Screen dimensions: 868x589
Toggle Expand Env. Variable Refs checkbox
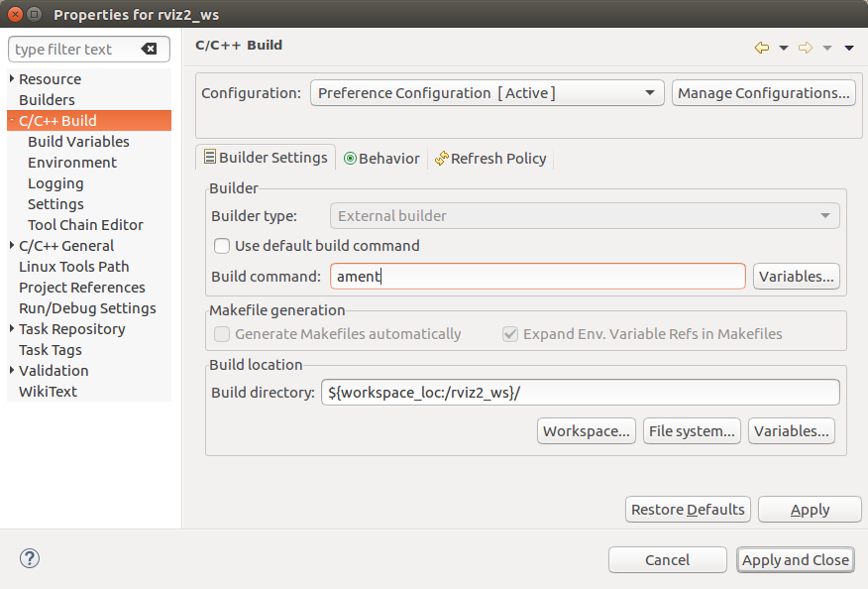(x=510, y=334)
